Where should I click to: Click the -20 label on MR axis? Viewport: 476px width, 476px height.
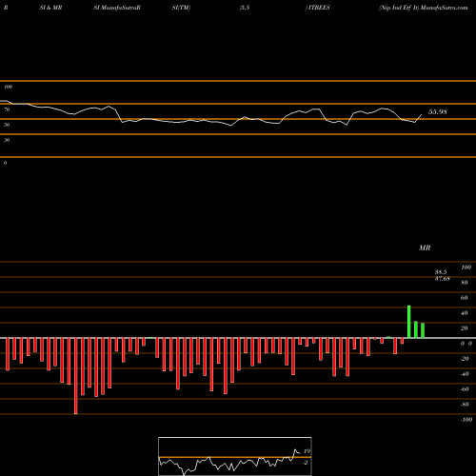pyautogui.click(x=465, y=359)
